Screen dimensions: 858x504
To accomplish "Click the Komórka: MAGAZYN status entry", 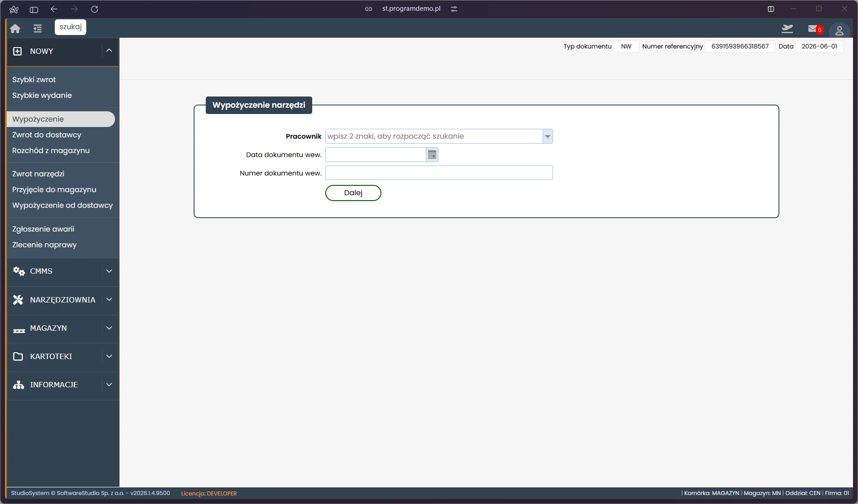I will [712, 493].
